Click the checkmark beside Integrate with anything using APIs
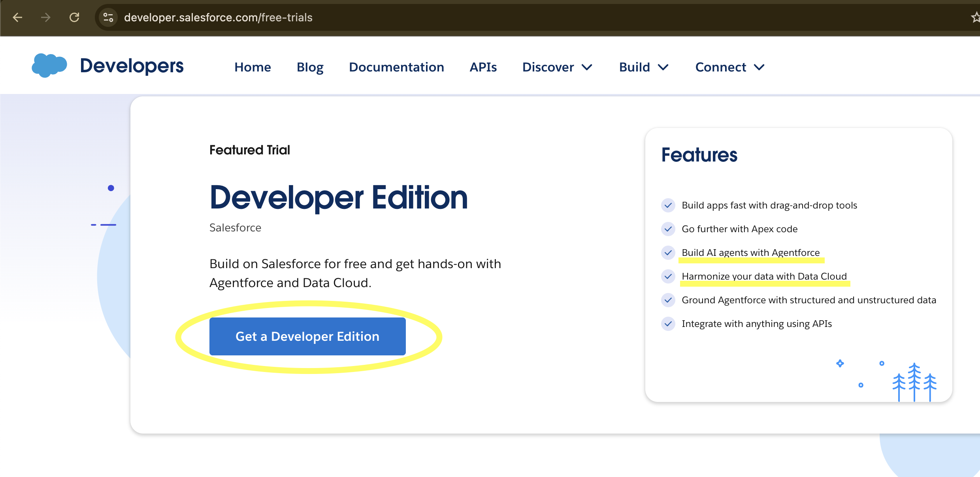This screenshot has height=477, width=980. pos(668,324)
